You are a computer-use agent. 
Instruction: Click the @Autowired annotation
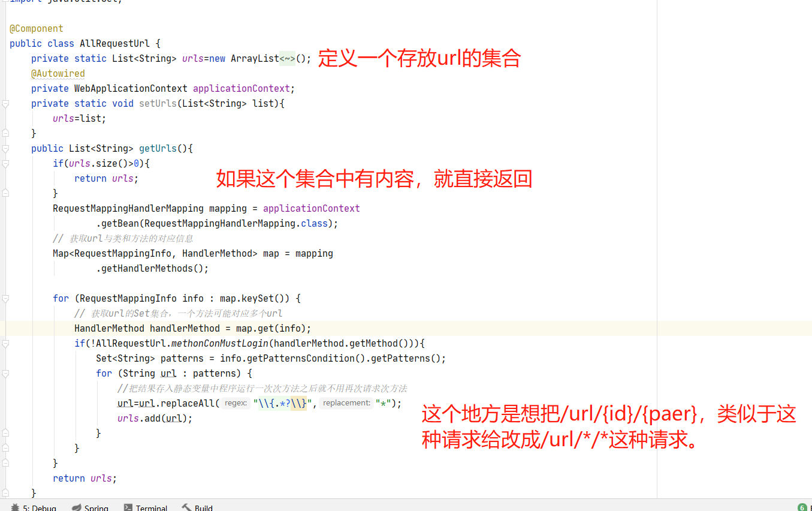pos(58,74)
